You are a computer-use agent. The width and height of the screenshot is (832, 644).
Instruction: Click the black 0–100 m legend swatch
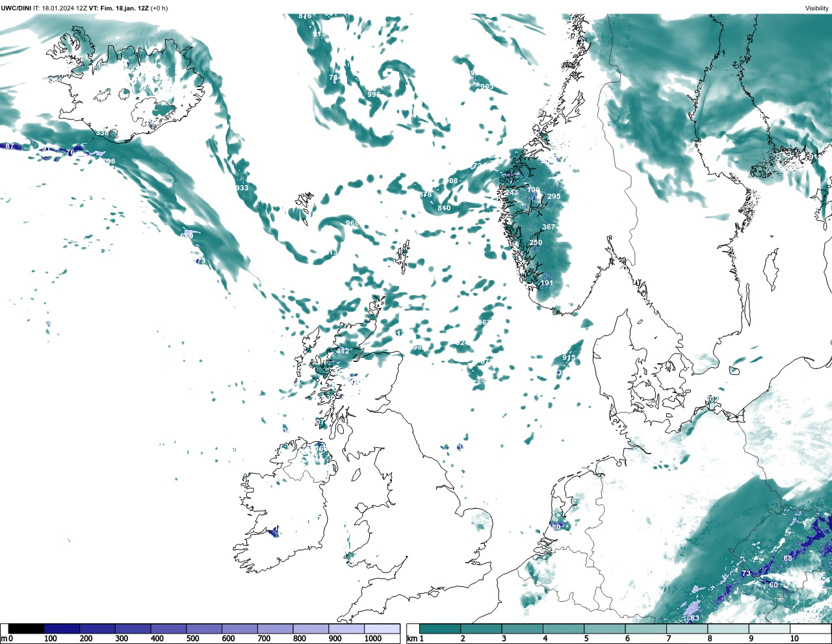point(26,629)
